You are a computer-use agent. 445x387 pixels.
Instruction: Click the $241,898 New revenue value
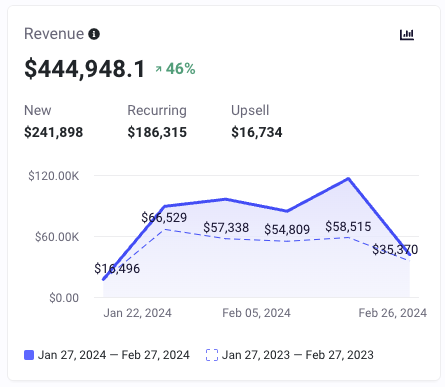point(53,132)
